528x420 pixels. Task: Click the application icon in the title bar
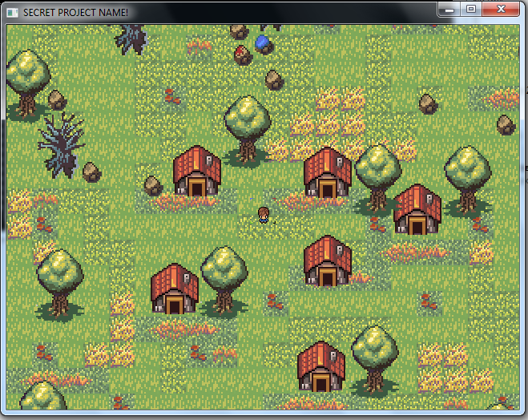13,13
